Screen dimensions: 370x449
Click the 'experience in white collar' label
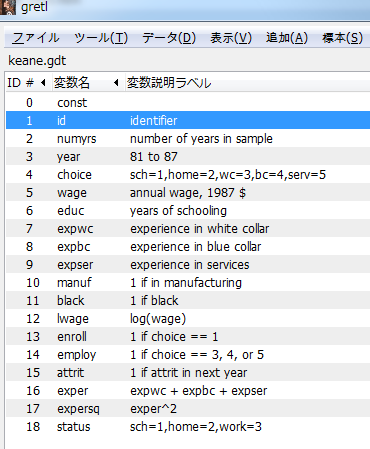click(200, 229)
